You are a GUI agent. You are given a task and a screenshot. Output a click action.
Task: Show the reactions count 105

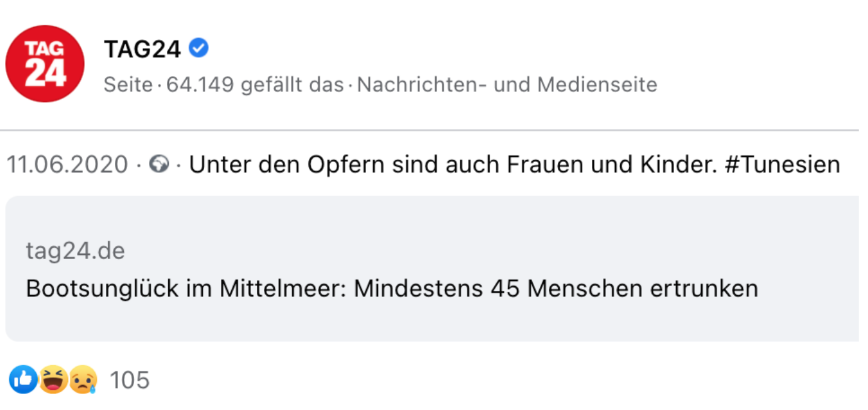pos(130,380)
